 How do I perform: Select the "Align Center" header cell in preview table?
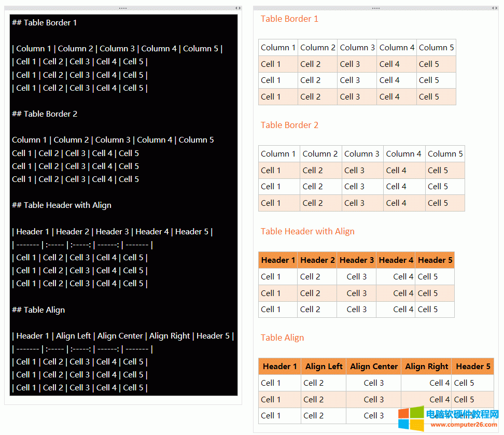pyautogui.click(x=373, y=367)
